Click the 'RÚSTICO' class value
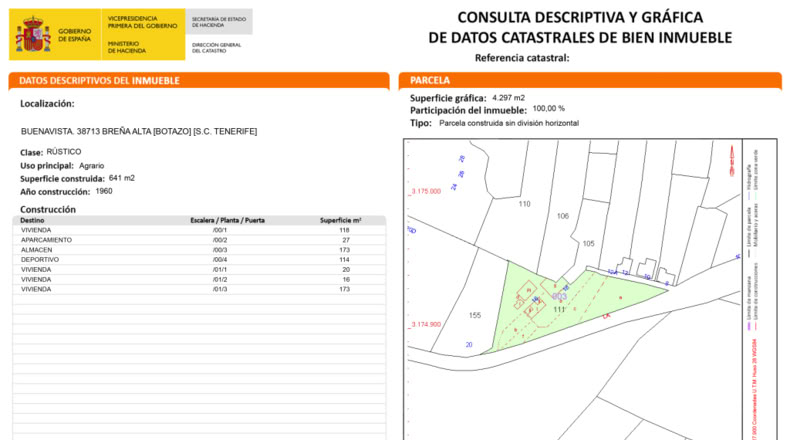The height and width of the screenshot is (440, 790). click(63, 152)
